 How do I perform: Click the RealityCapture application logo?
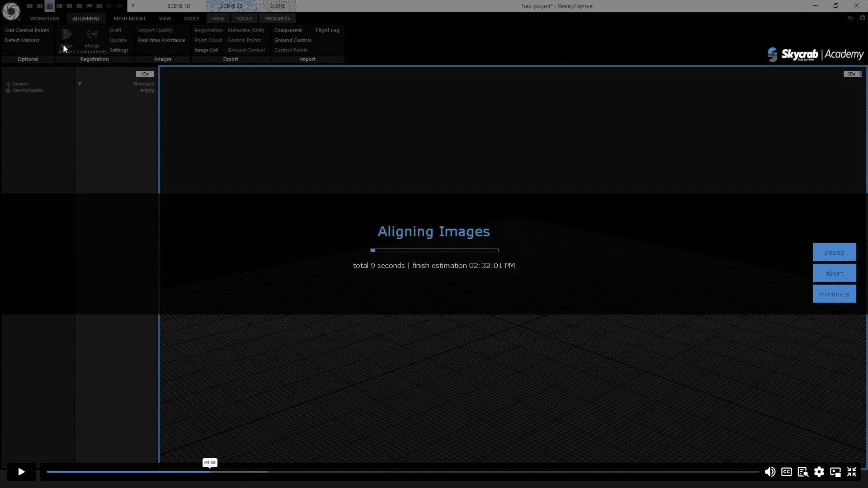click(x=11, y=11)
